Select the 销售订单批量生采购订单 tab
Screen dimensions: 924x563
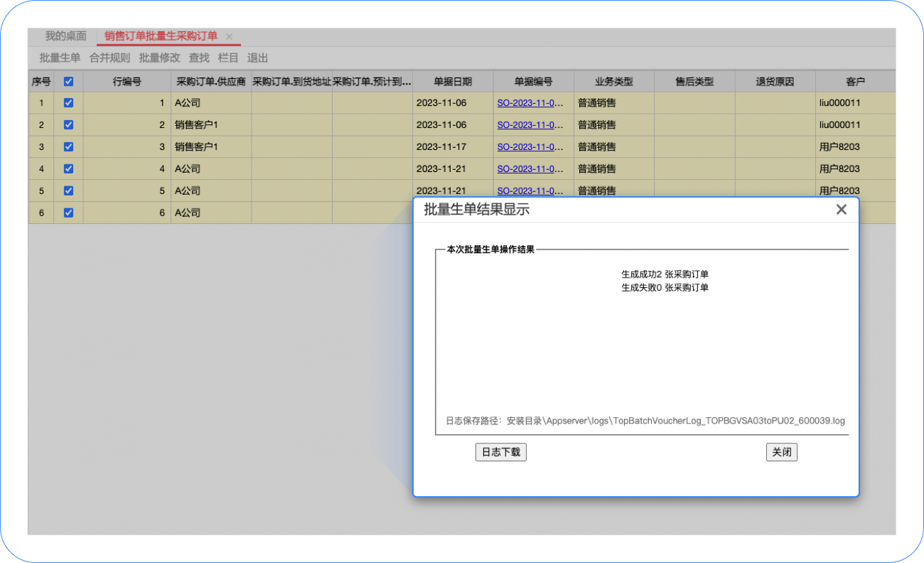pos(161,36)
